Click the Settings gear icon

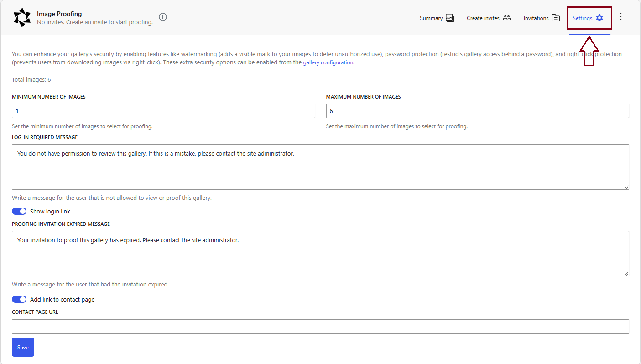[x=599, y=18]
